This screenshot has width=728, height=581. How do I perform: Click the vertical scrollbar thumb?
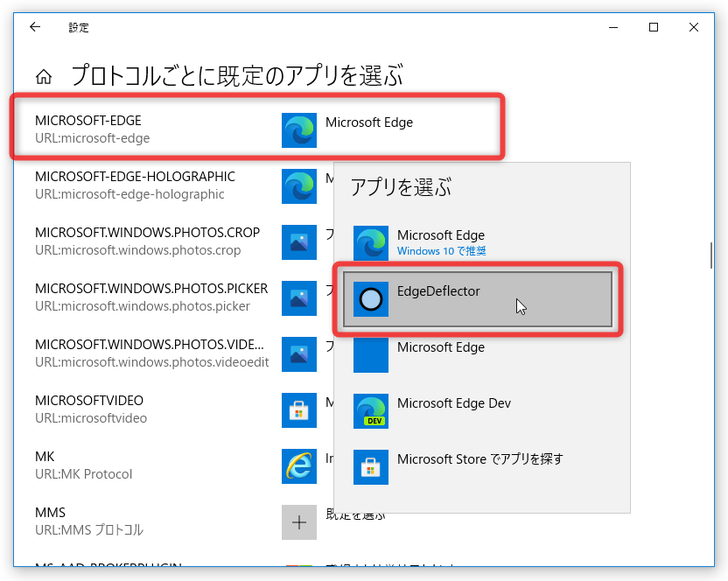click(x=710, y=255)
